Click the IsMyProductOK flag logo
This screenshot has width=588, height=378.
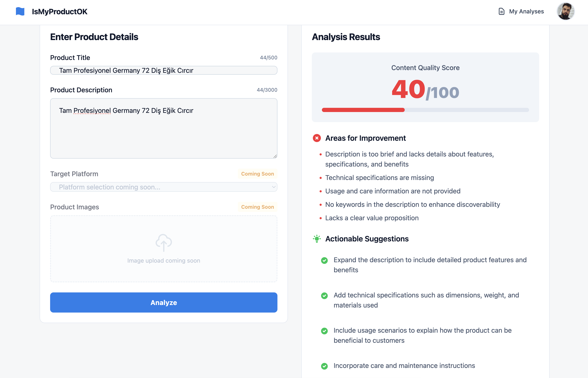click(20, 11)
